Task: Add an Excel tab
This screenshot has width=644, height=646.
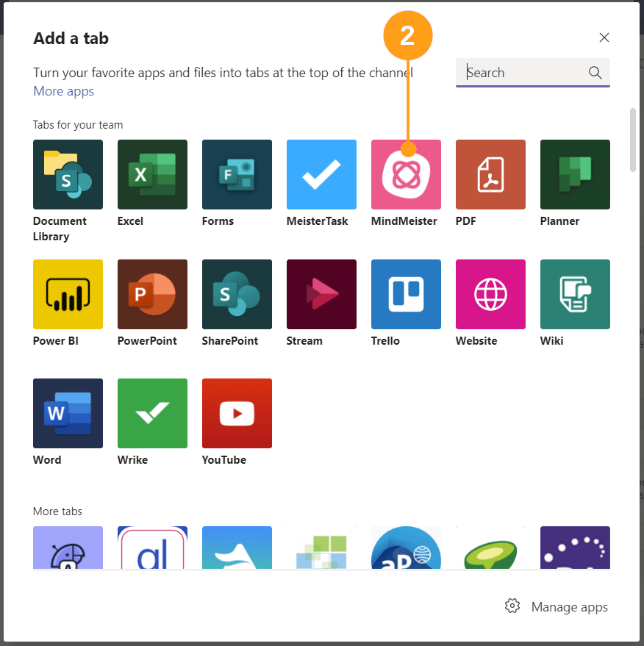Action: tap(152, 174)
